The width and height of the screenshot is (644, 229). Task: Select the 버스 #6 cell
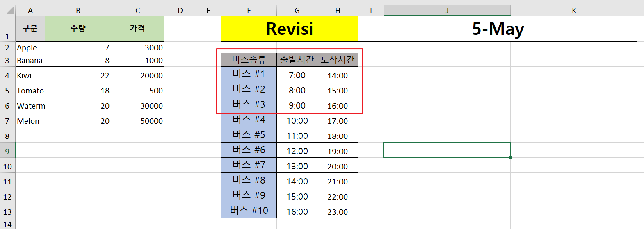[249, 150]
